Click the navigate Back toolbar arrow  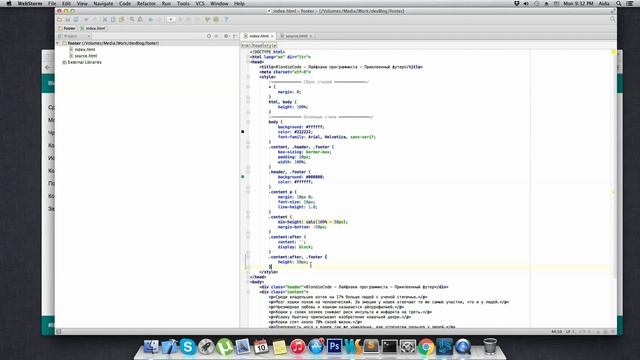151,19
